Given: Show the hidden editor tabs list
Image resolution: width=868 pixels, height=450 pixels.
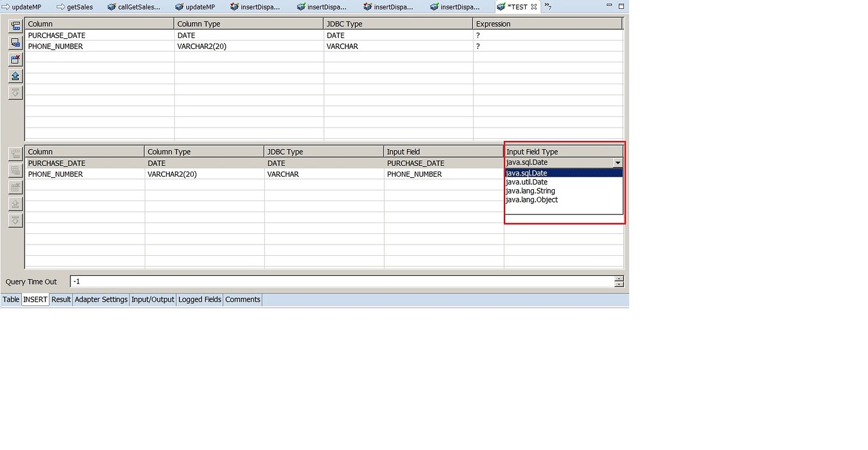Looking at the screenshot, I should coord(548,6).
